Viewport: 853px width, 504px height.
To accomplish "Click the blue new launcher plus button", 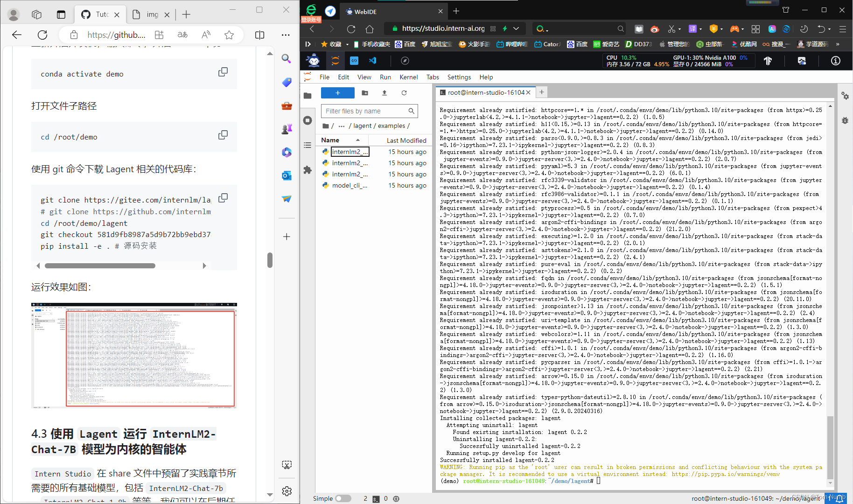I will point(338,93).
